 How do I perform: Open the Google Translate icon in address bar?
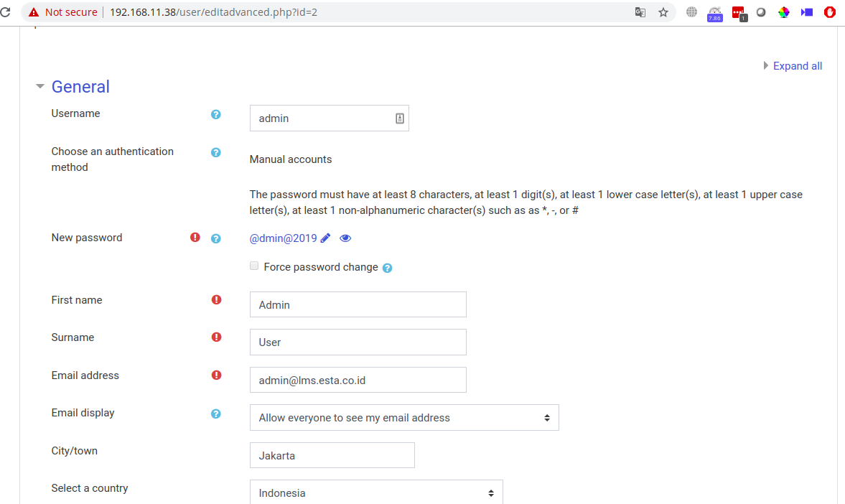(640, 12)
